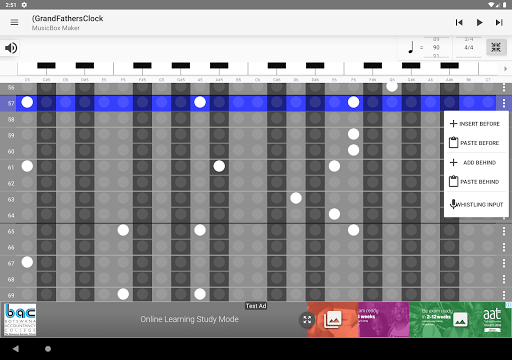Expand the ad using the fullscreen icon
The image size is (512, 360).
pos(307,320)
